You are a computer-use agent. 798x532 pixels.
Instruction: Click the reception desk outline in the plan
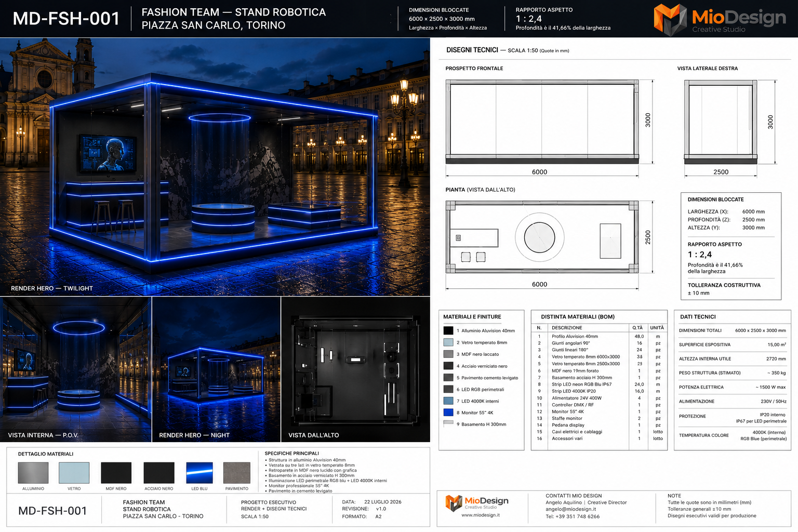tap(474, 237)
